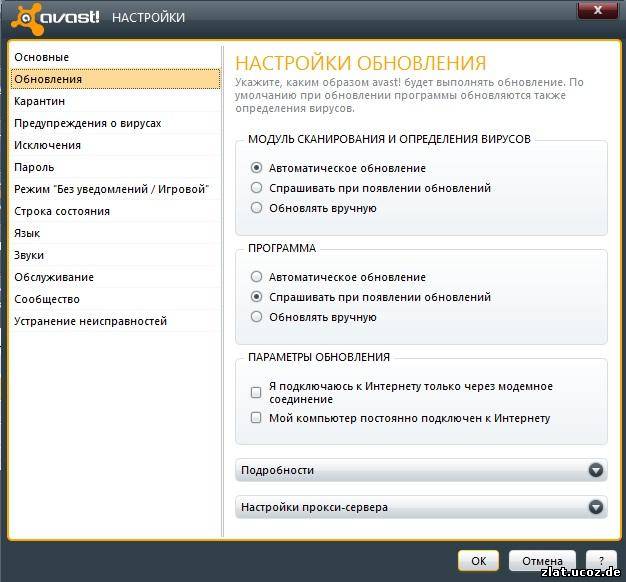The height and width of the screenshot is (582, 626).
Task: Click the Отмена button
Action: pyautogui.click(x=542, y=561)
